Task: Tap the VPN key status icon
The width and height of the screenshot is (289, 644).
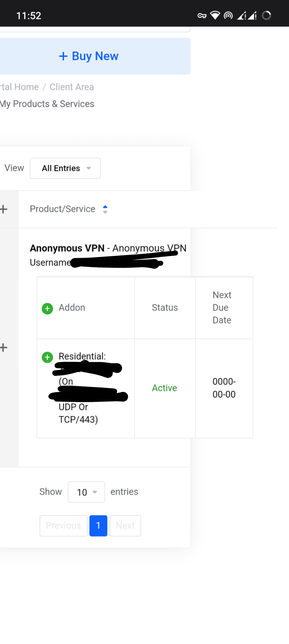Action: coord(202,16)
